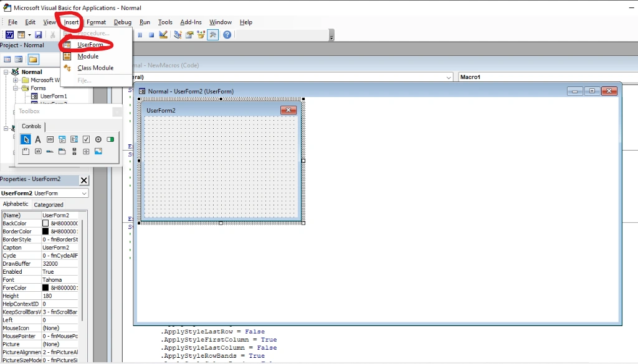Screen dimensions: 638x364
Task: Select the Image control in Toolbox
Action: click(98, 152)
